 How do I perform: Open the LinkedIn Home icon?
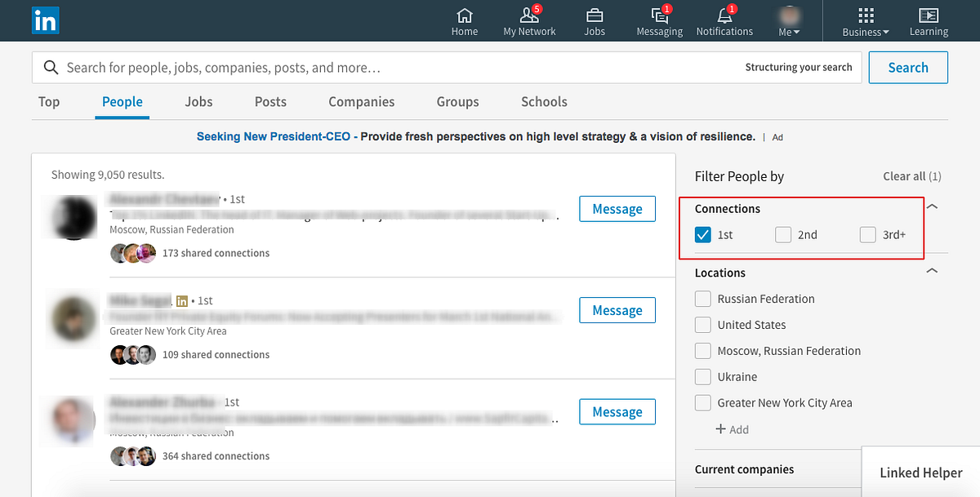[x=464, y=20]
